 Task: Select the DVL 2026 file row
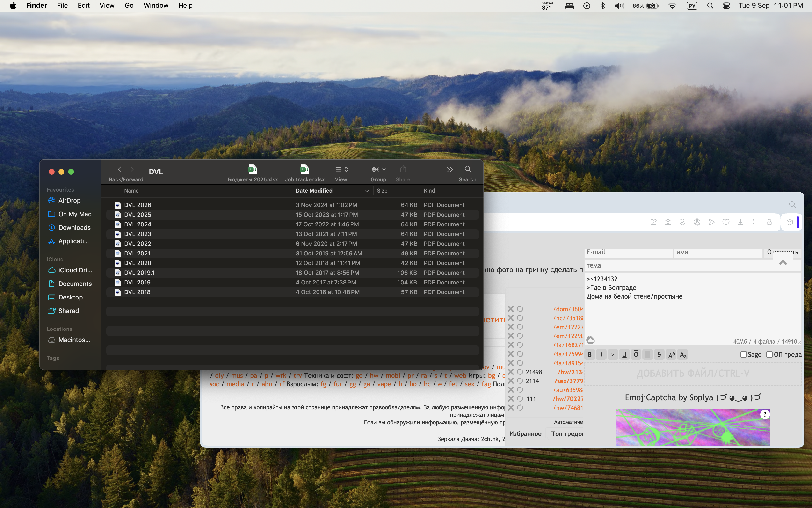[x=292, y=205]
